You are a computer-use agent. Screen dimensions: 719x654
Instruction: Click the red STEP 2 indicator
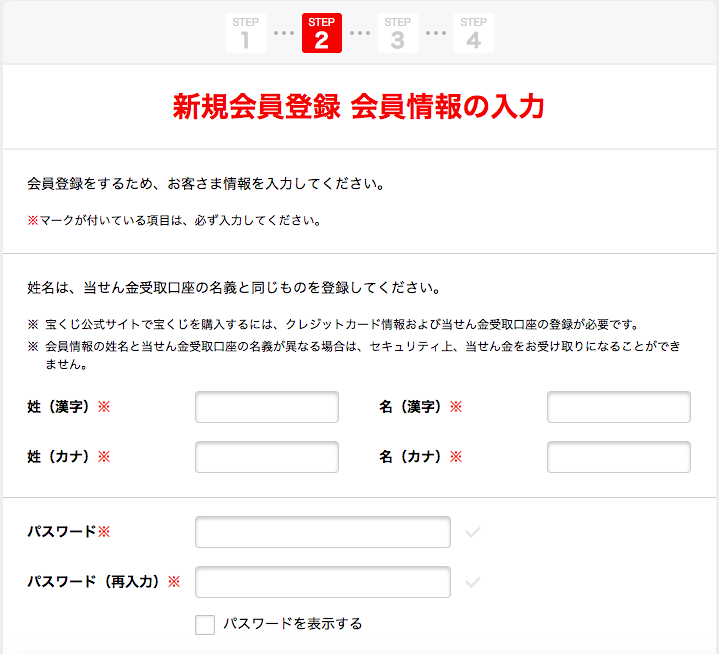point(322,33)
